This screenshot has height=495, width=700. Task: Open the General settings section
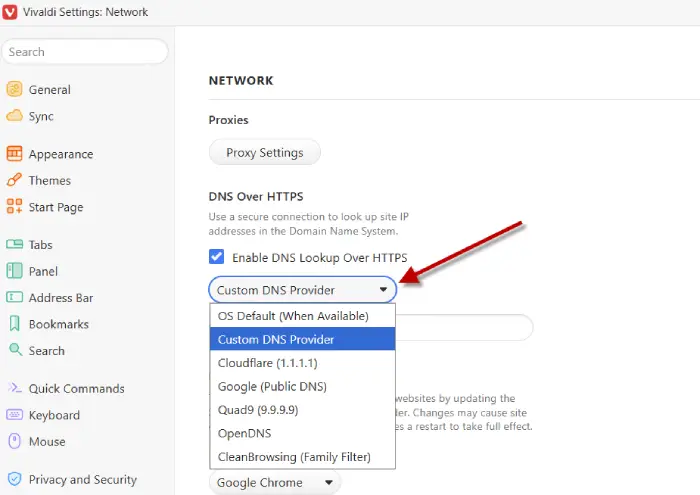50,90
